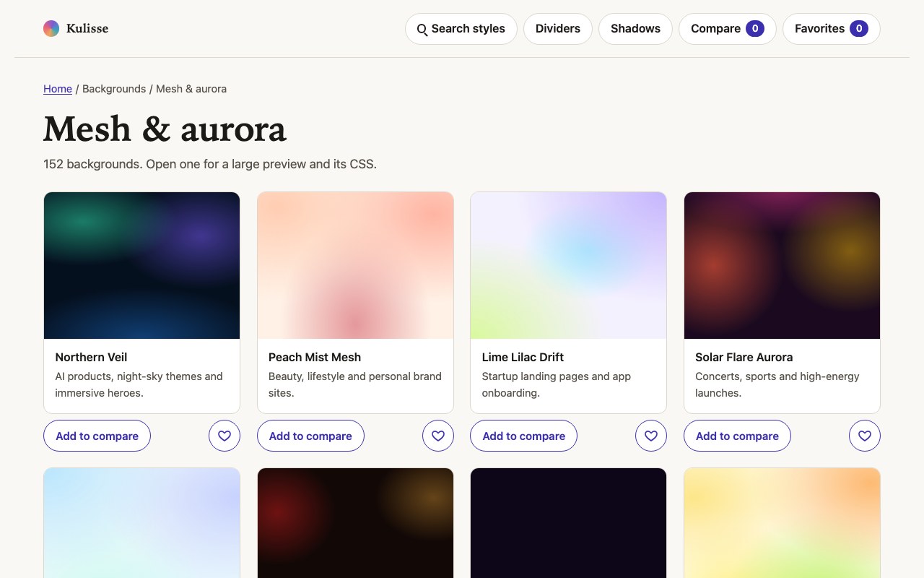Click the Northern Veil title text
924x578 pixels.
pyautogui.click(x=91, y=357)
